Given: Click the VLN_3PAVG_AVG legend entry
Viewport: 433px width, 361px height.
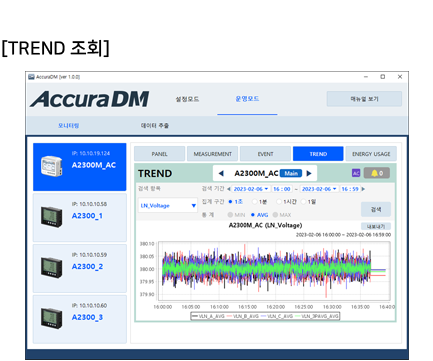Looking at the screenshot, I should (317, 316).
